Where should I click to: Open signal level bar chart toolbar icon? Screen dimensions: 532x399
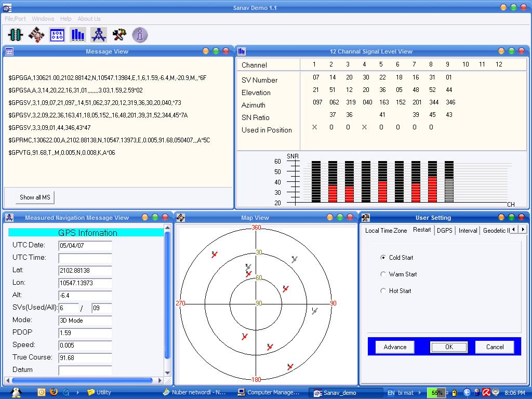pos(78,35)
